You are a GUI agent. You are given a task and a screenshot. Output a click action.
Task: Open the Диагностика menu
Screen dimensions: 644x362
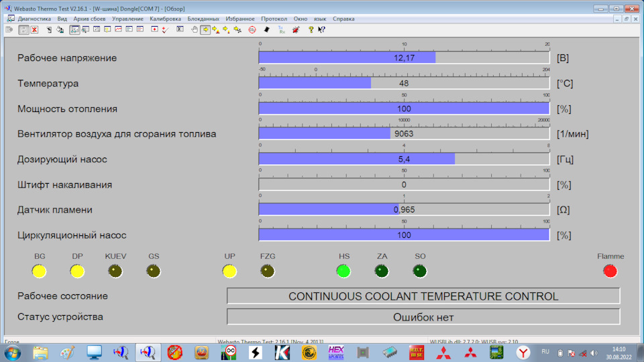pyautogui.click(x=34, y=19)
